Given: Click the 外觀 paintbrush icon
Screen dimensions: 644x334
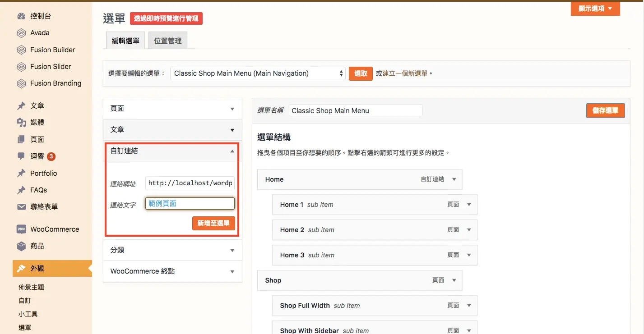Looking at the screenshot, I should tap(21, 269).
